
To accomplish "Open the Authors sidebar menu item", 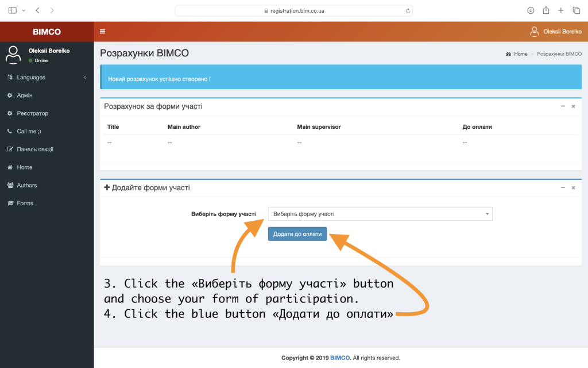I will 26,185.
